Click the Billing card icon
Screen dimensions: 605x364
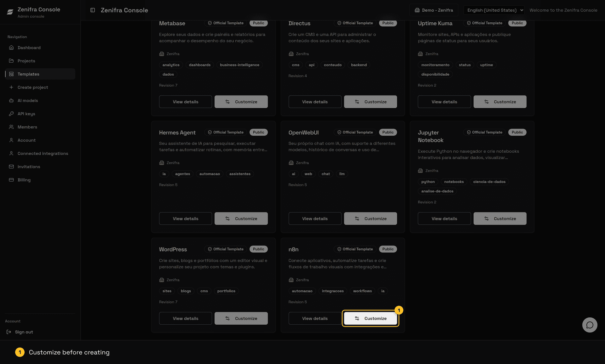point(11,180)
